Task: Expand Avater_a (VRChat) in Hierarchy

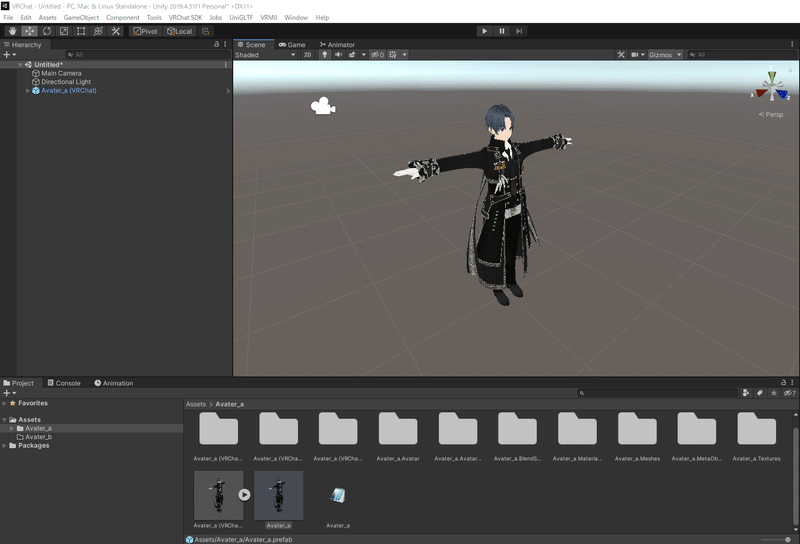Action: (28, 91)
